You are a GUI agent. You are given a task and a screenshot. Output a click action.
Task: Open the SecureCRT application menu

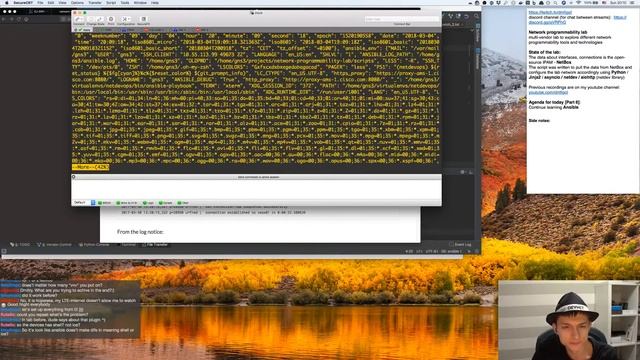(x=23, y=2)
